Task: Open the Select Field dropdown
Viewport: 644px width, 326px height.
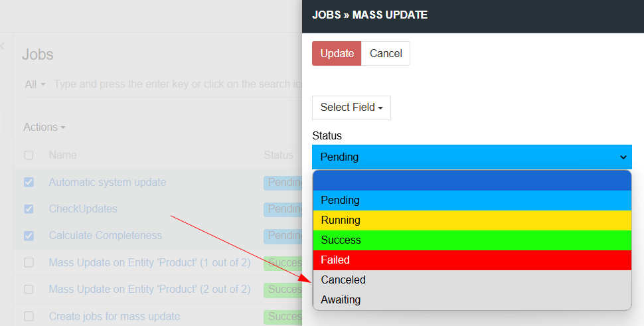Action: click(x=351, y=108)
